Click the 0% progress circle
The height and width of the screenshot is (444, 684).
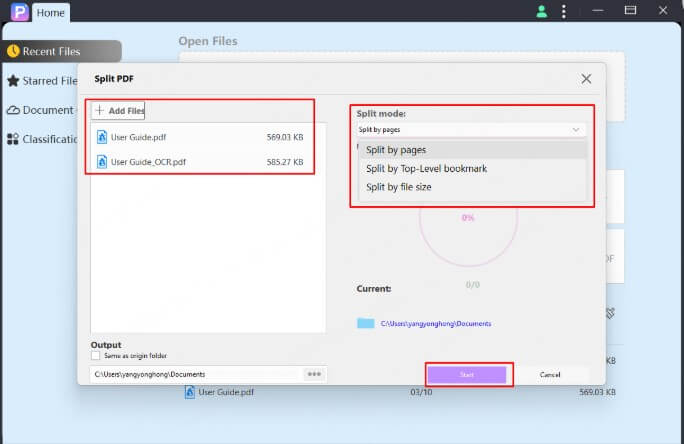pyautogui.click(x=468, y=218)
